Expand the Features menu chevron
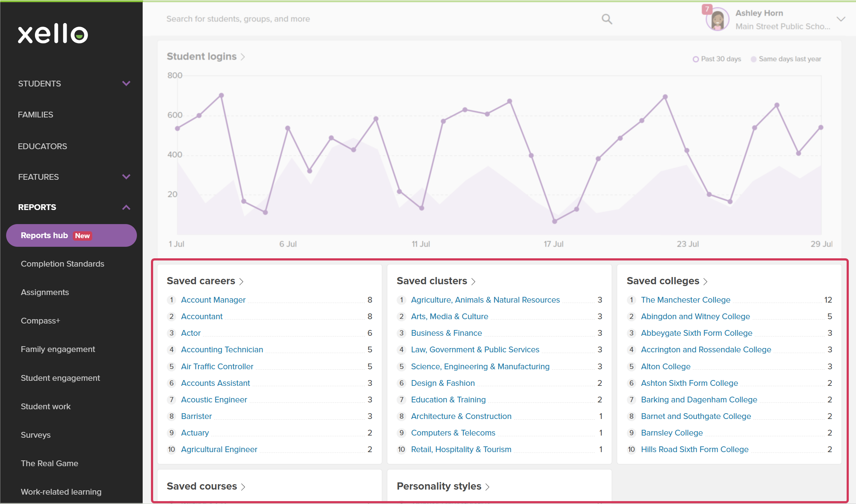The width and height of the screenshot is (856, 504). tap(126, 177)
